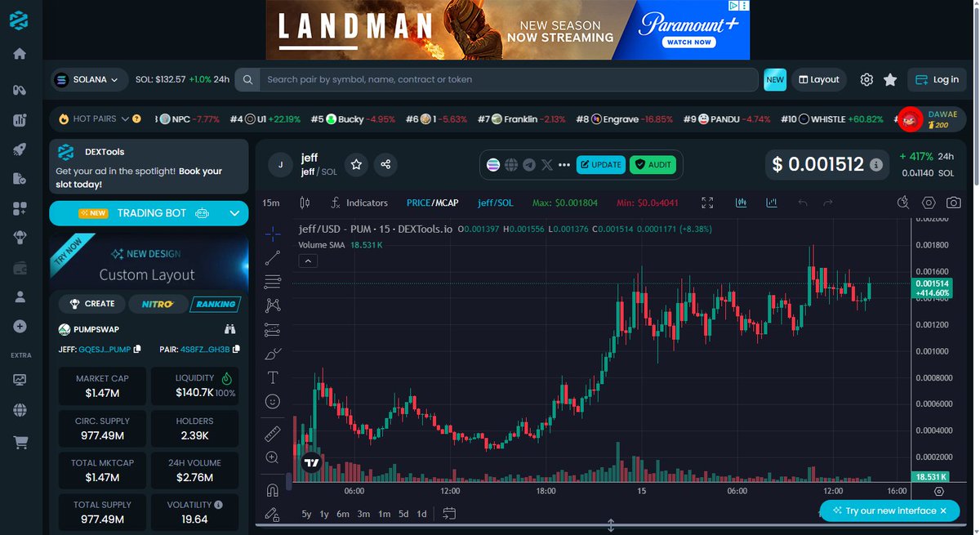Image resolution: width=980 pixels, height=535 pixels.
Task: Select the Fibonacci retracement tool
Action: click(x=273, y=282)
